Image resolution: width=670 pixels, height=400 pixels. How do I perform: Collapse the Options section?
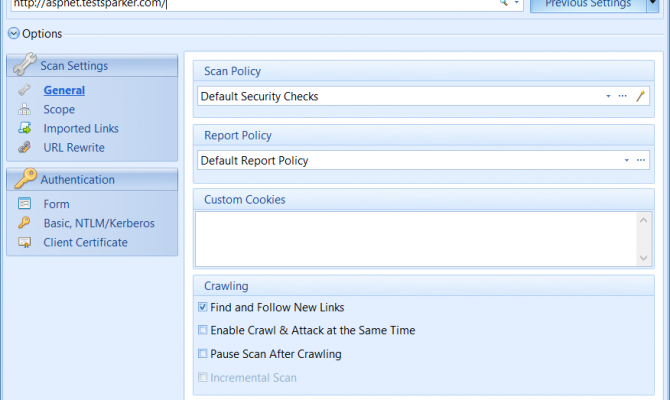point(13,34)
